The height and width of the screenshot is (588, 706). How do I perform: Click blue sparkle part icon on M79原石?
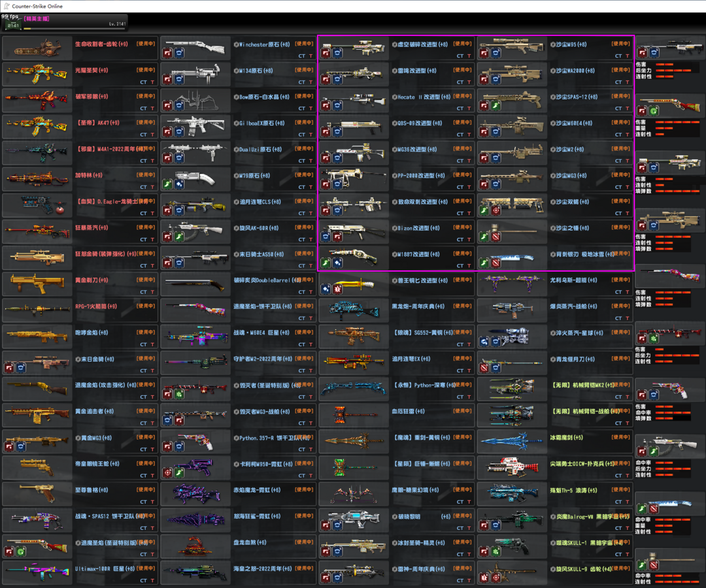(x=179, y=184)
